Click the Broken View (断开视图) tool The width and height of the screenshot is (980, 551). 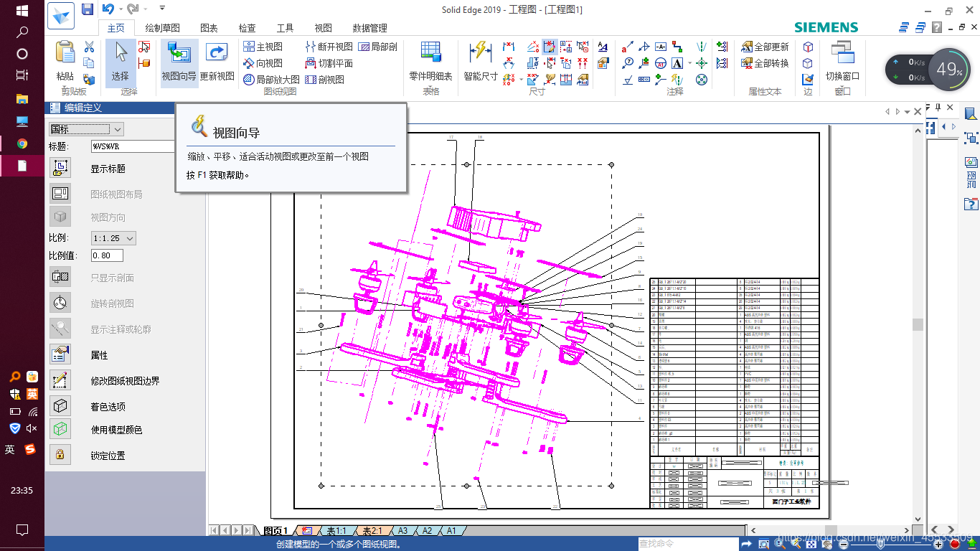[x=329, y=47]
